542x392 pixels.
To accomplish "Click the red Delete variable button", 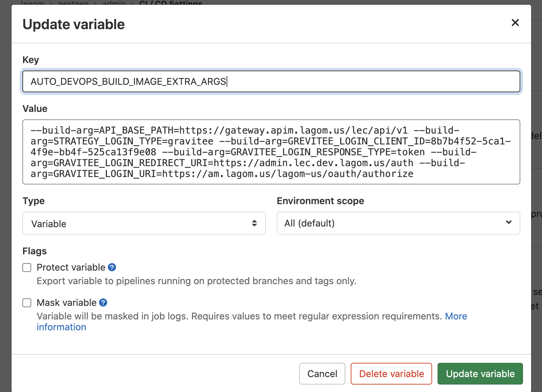I will coord(391,374).
